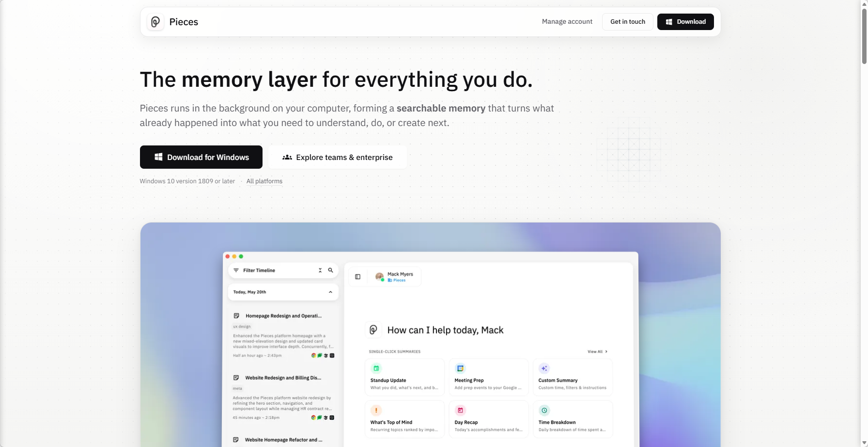Click View All for single-click summaries
This screenshot has height=447, width=868.
click(x=597, y=351)
